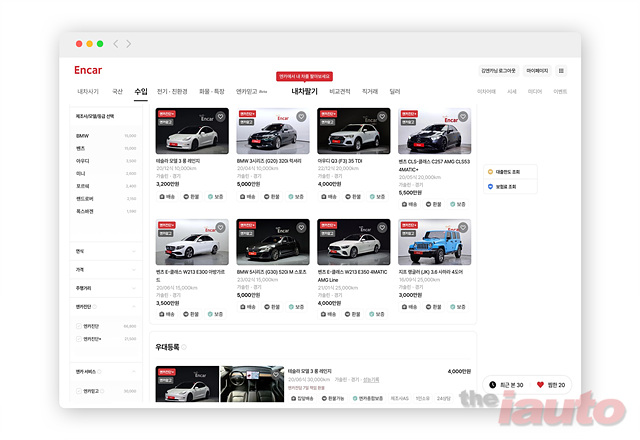Click green warranty badge under Audi Q3 card

[377, 197]
